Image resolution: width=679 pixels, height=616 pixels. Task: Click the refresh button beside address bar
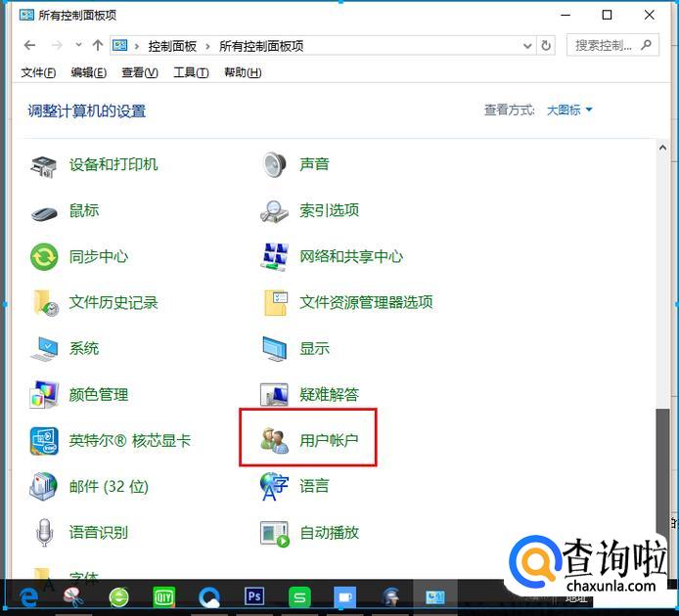pyautogui.click(x=546, y=46)
